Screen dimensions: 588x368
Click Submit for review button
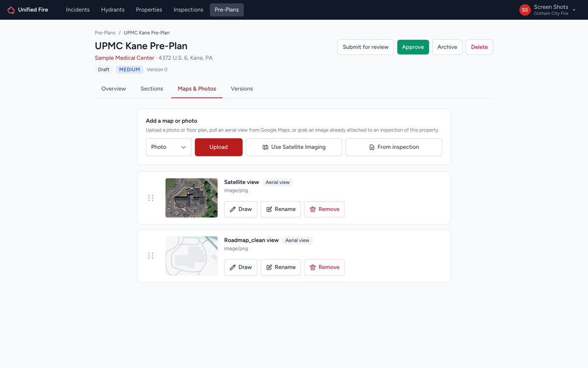point(366,47)
